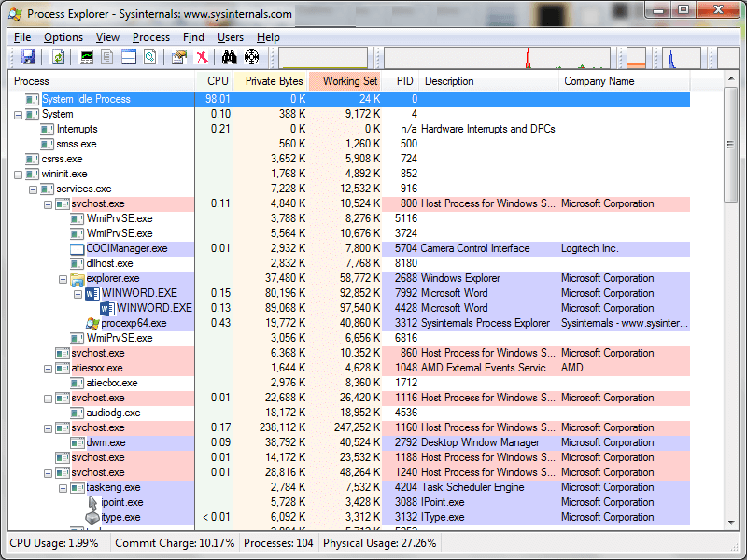
Task: Open the File menu
Action: point(22,37)
